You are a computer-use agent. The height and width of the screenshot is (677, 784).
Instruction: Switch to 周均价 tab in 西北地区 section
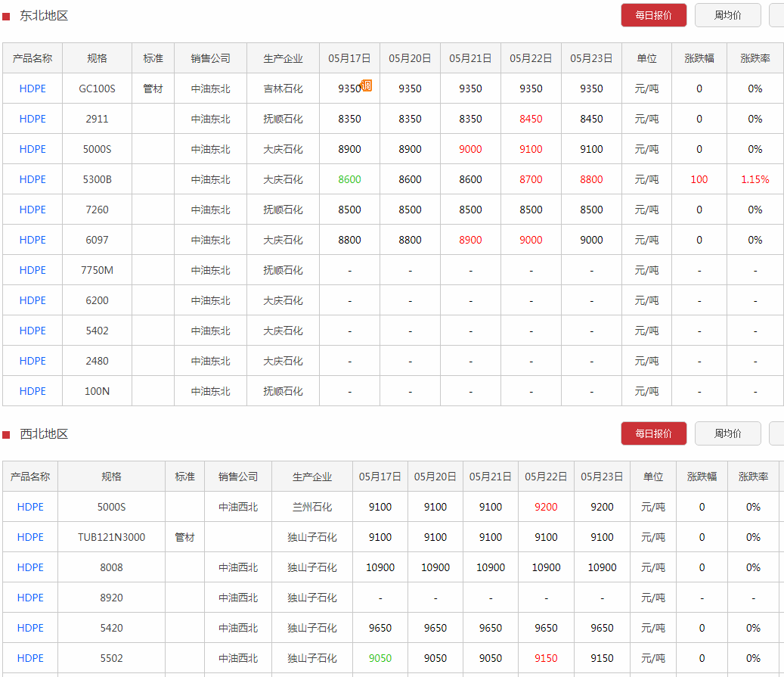[x=727, y=434]
